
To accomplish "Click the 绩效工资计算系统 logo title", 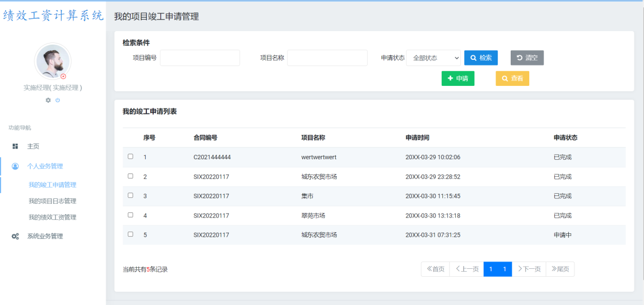I will coord(53,16).
